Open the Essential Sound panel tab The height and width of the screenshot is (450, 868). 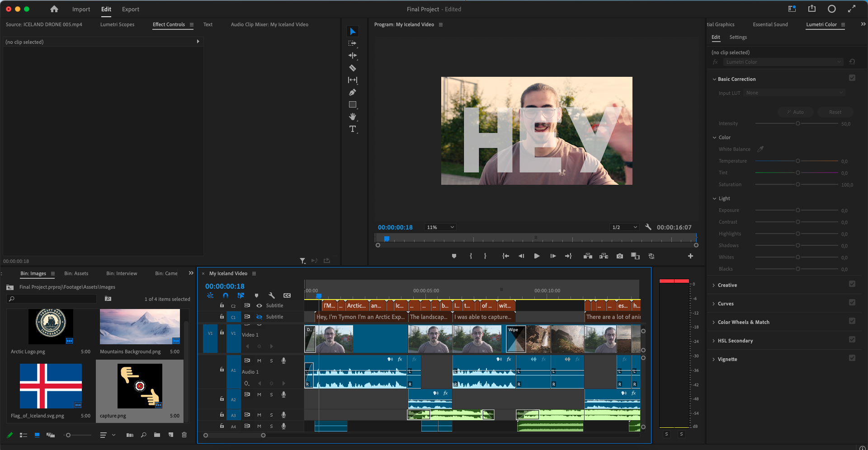pos(770,24)
